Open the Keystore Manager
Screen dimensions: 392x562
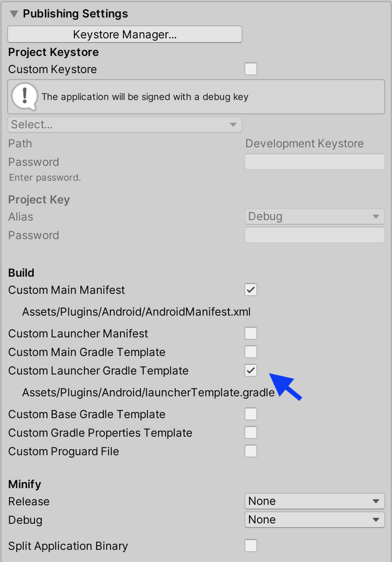[x=125, y=34]
